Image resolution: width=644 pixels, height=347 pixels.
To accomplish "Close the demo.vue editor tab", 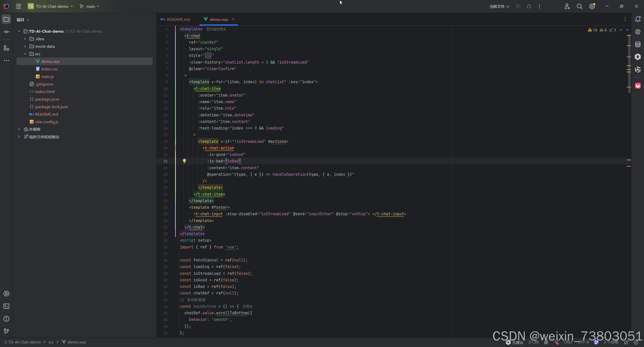I will [233, 19].
